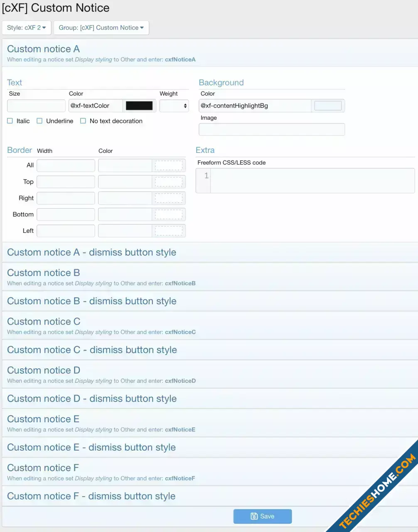The height and width of the screenshot is (532, 418).
Task: Click the Left border color text field
Action: 125,231
